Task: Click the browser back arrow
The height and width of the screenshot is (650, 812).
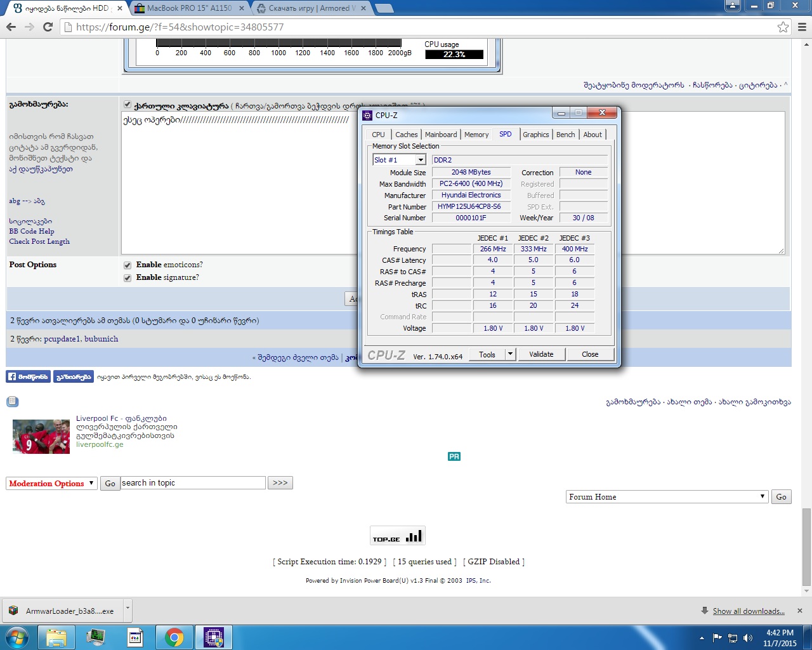Action: 11,27
